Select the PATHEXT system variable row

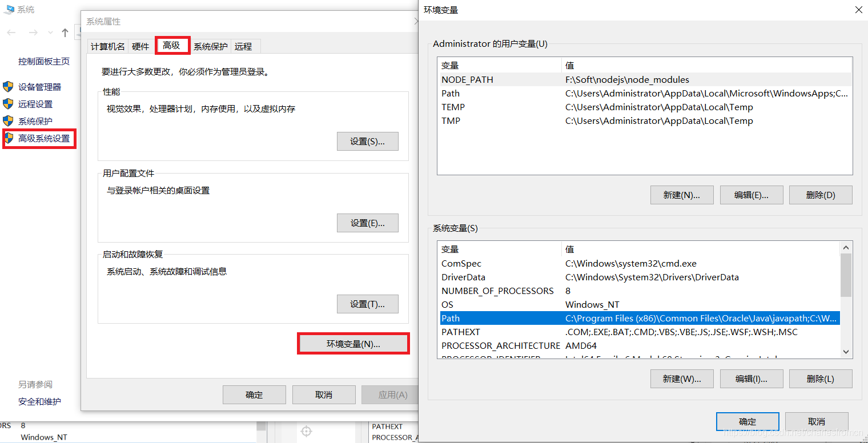[640, 332]
